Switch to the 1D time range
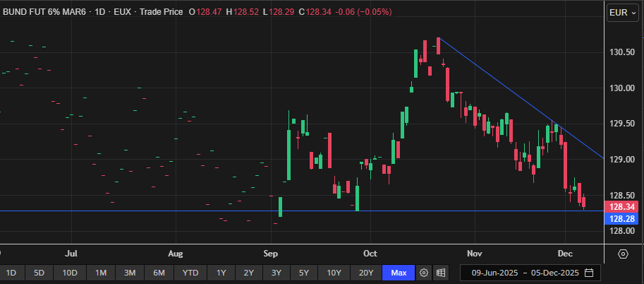644x284 pixels. pyautogui.click(x=11, y=273)
